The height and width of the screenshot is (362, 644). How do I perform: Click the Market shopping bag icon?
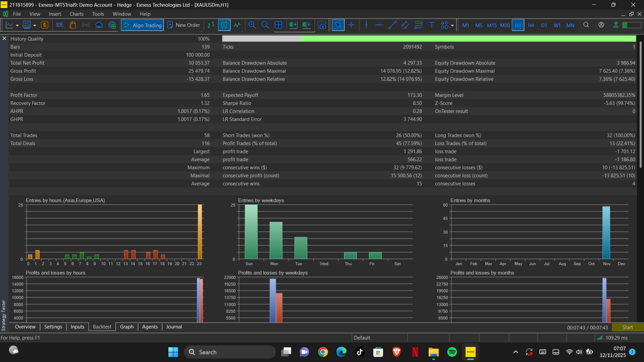[x=73, y=25]
